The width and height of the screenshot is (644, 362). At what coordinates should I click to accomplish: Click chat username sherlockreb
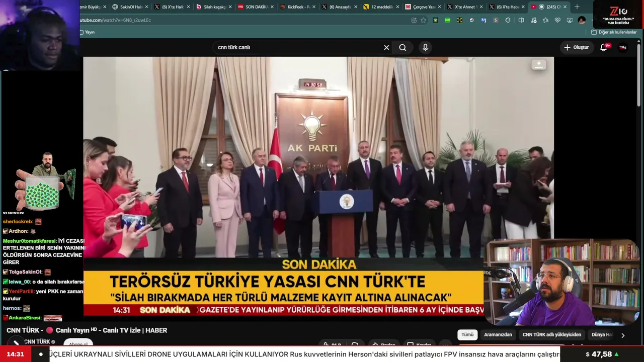[x=18, y=222]
